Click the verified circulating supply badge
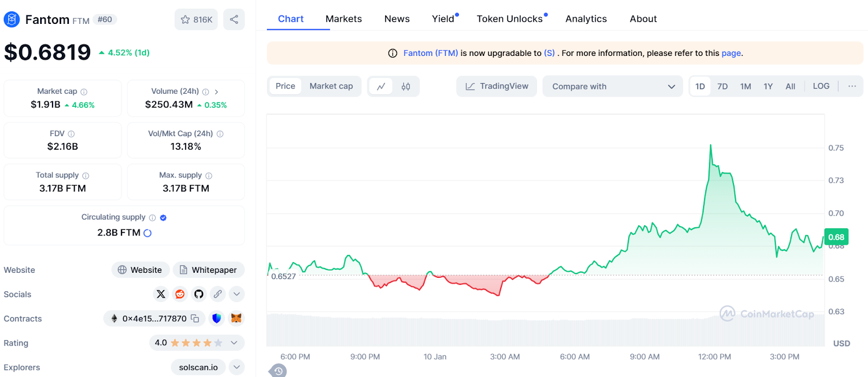Screen dimensions: 868x377 [x=163, y=218]
